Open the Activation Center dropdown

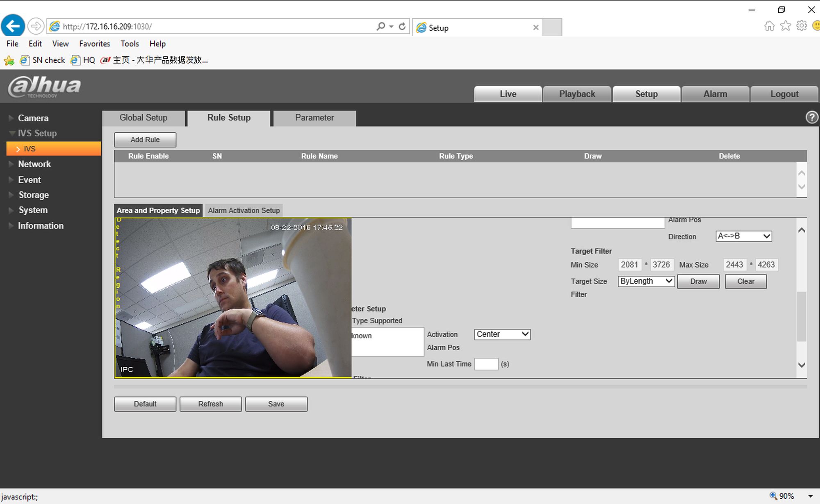pyautogui.click(x=502, y=334)
